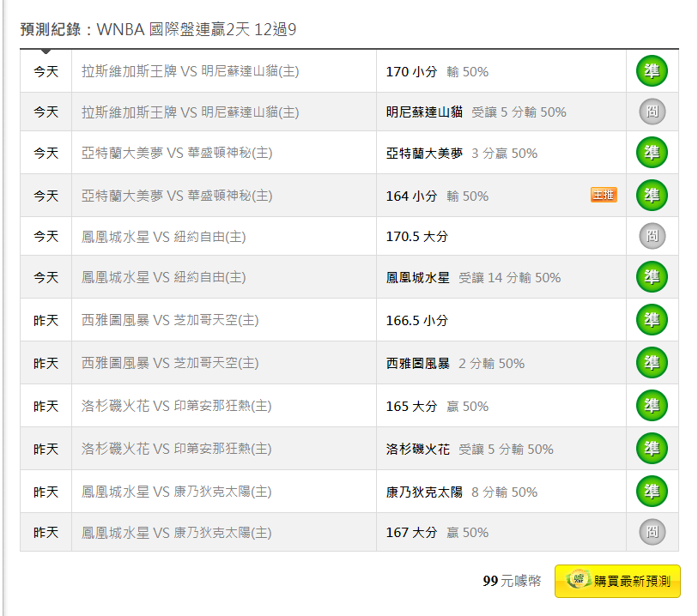
Task: Click the 準 icon for 亞特蘭大美夢 3 分贏 50%
Action: 652,153
